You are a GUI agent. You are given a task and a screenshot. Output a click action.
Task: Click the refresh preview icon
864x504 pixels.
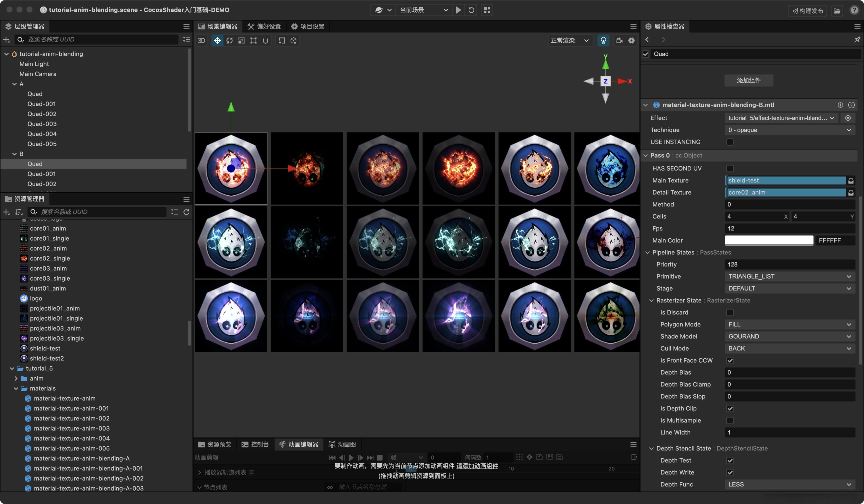471,10
